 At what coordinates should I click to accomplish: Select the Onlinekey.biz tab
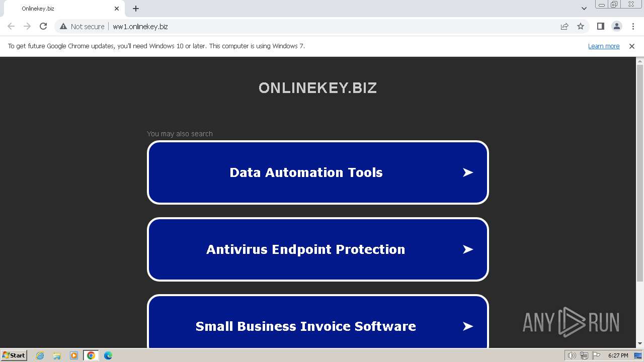pyautogui.click(x=64, y=9)
